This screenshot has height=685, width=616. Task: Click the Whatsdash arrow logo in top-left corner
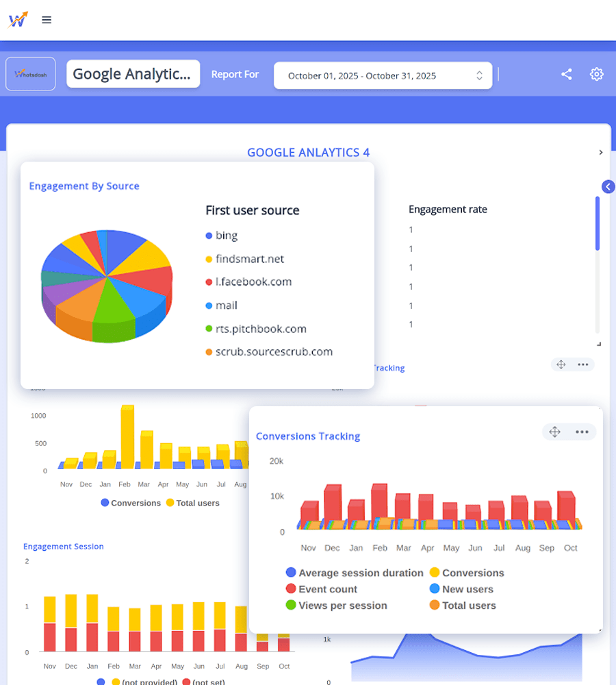tap(18, 19)
